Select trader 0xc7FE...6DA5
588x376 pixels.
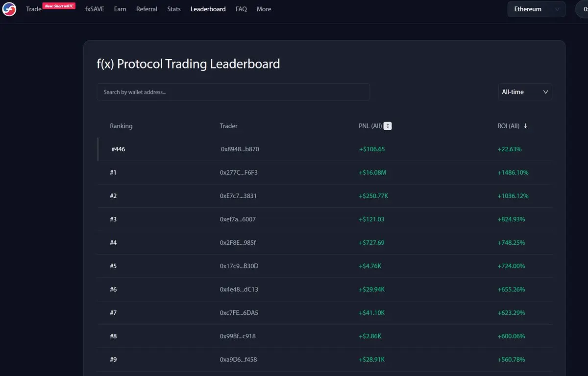(x=239, y=313)
